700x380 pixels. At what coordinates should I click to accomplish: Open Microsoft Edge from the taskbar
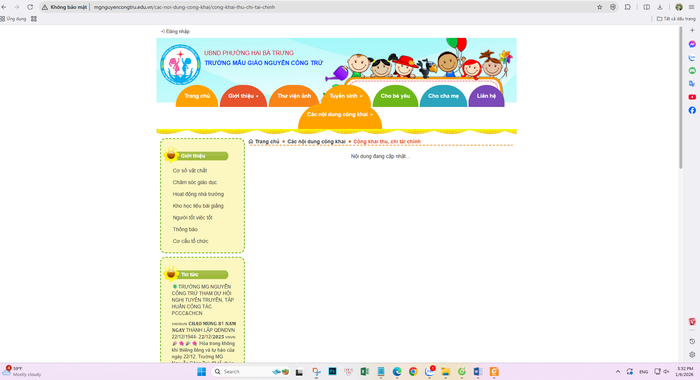pos(397,372)
